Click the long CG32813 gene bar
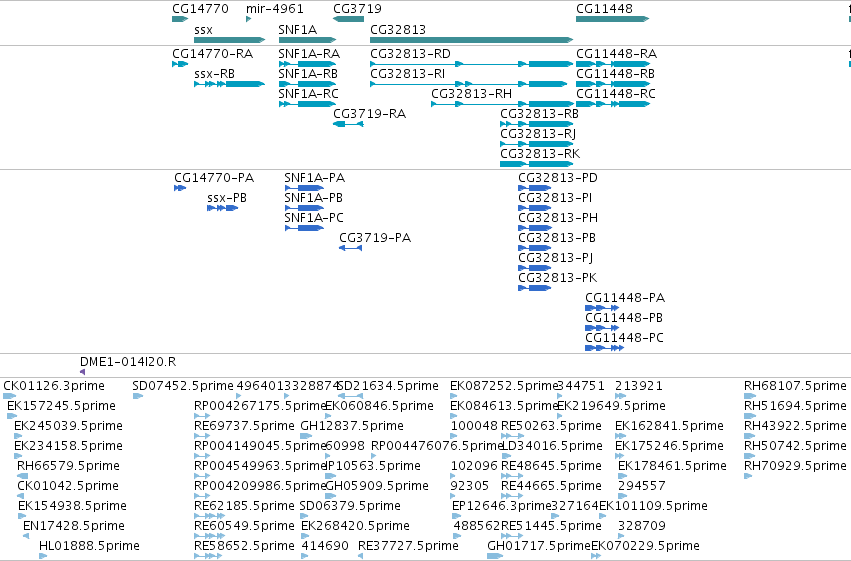The height and width of the screenshot is (561, 851). [472, 40]
